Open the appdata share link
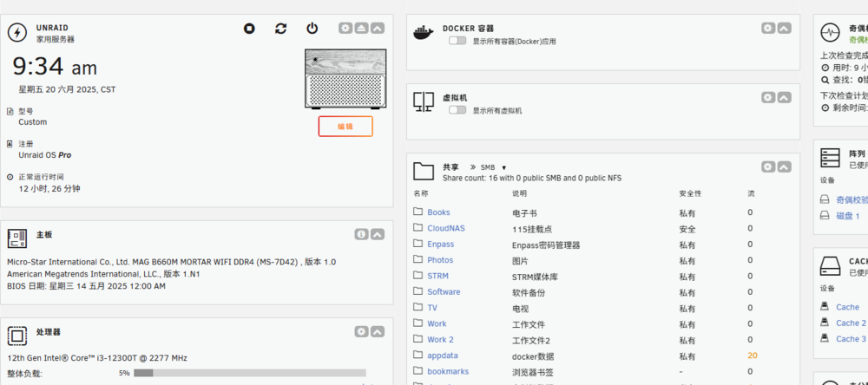 tap(443, 356)
